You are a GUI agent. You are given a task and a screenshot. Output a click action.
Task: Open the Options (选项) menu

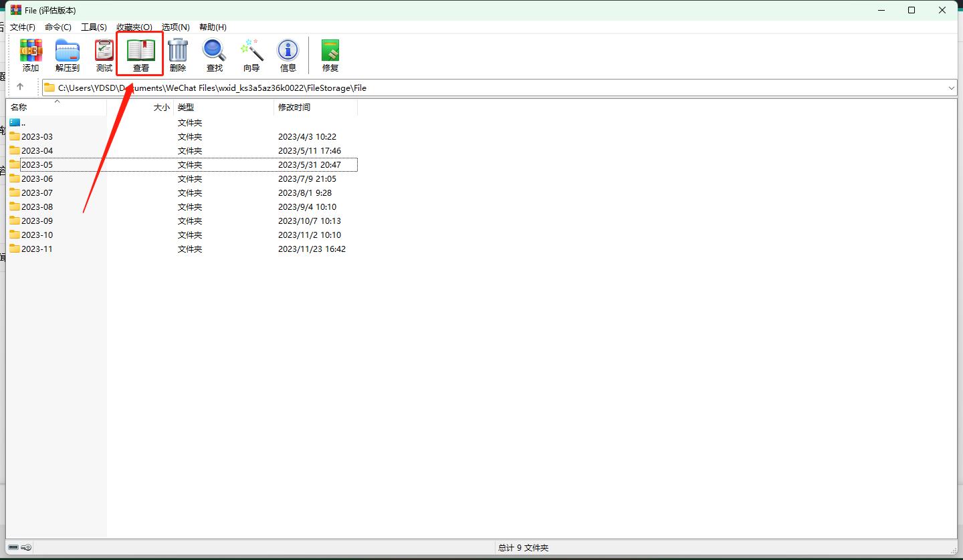click(x=175, y=27)
